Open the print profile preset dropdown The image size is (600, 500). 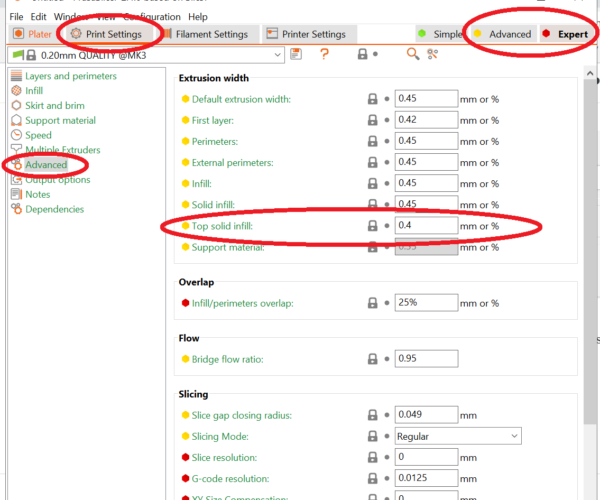pos(146,55)
